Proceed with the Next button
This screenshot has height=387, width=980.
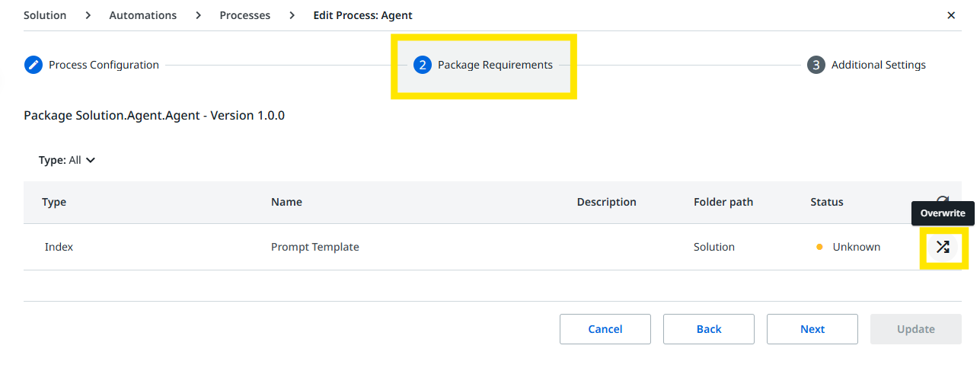coord(812,329)
